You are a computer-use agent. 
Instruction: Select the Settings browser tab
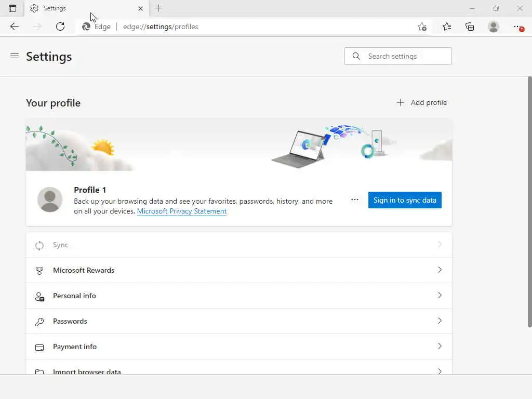click(x=87, y=8)
